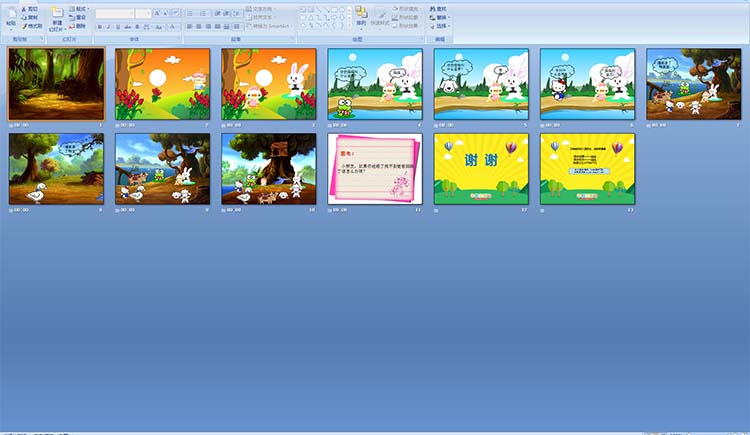Viewport: 750px width, 435px height.
Task: Click the Decrease Indent icon
Action: (218, 13)
